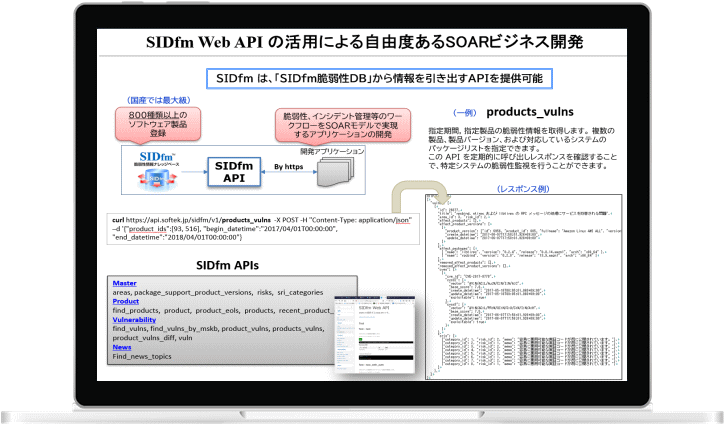Click the SIDfm Web API page thumbnail
The width and height of the screenshot is (724, 424).
tap(374, 334)
